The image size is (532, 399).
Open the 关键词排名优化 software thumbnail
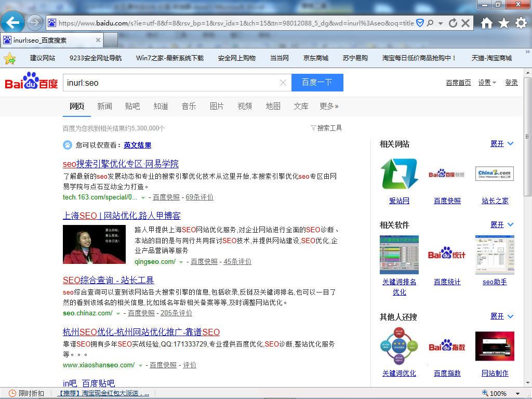tap(400, 255)
